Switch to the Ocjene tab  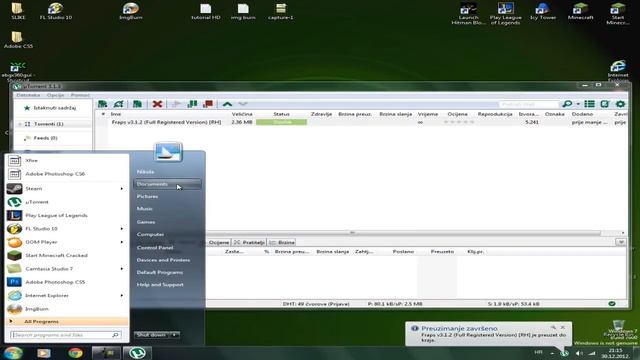pyautogui.click(x=219, y=242)
